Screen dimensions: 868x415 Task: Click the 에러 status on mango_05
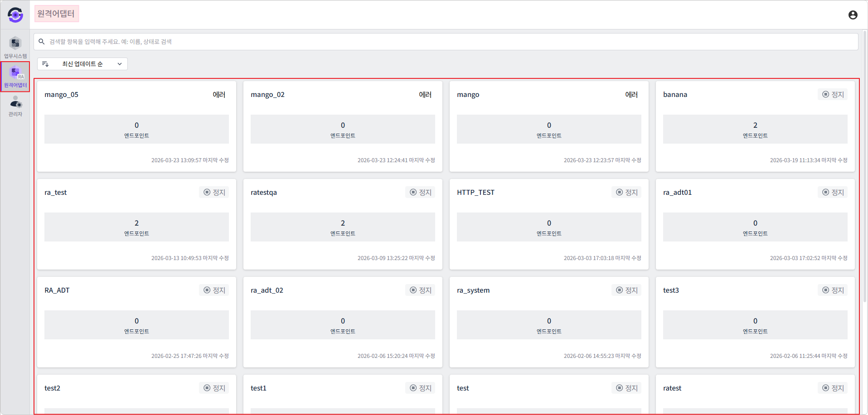click(219, 95)
